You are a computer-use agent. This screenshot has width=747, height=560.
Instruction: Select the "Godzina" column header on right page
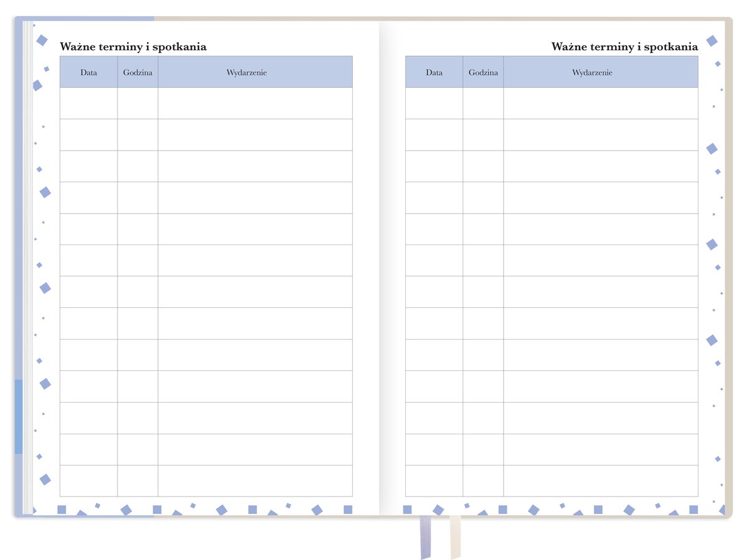(483, 72)
